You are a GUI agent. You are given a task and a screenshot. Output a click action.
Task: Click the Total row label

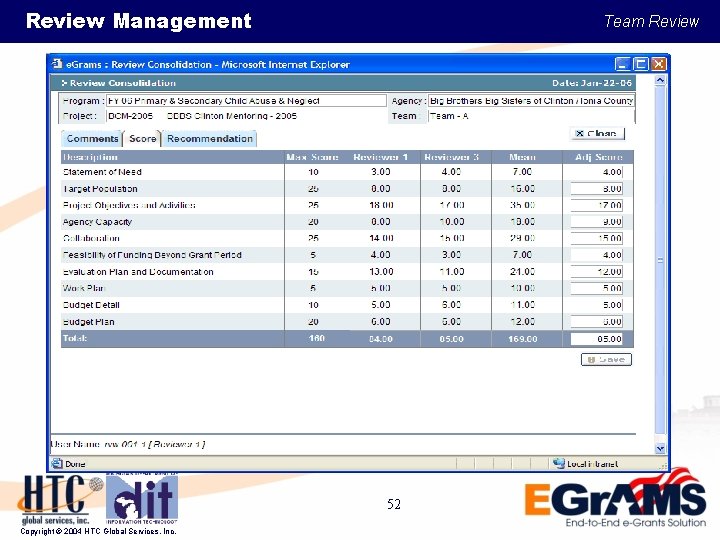pyautogui.click(x=74, y=338)
